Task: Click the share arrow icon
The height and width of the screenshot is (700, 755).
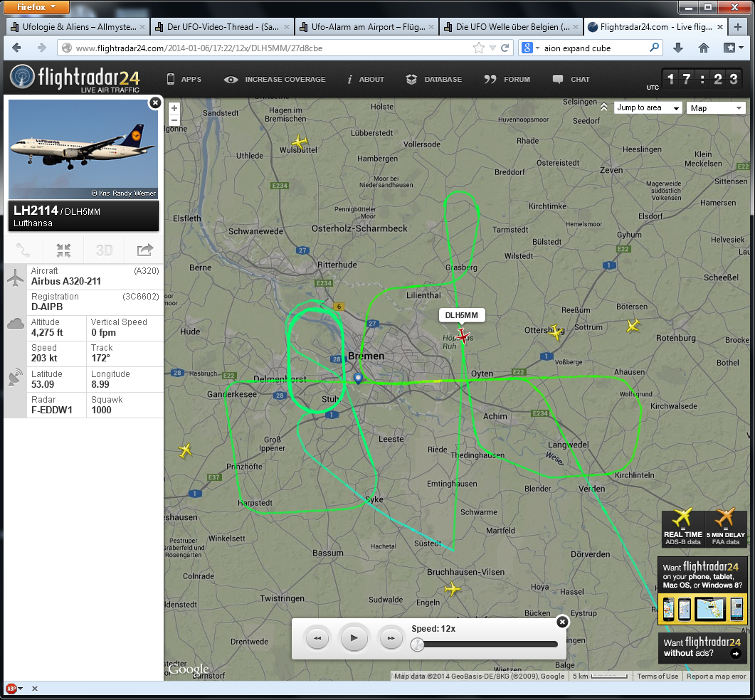Action: pos(144,250)
